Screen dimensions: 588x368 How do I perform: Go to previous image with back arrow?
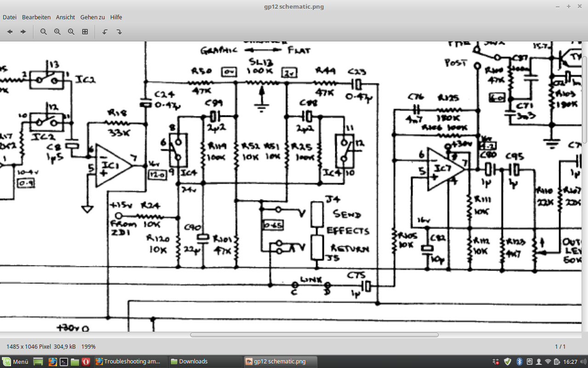pyautogui.click(x=10, y=32)
